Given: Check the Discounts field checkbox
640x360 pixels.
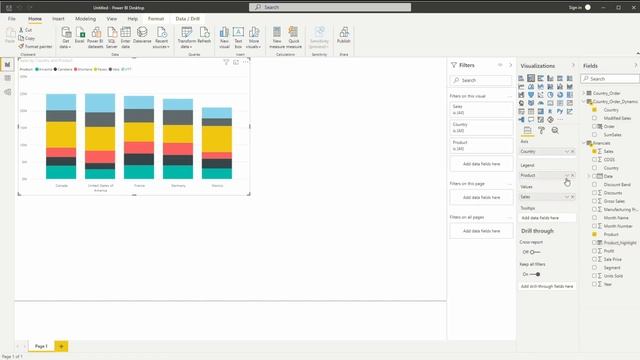Looking at the screenshot, I should [x=594, y=193].
